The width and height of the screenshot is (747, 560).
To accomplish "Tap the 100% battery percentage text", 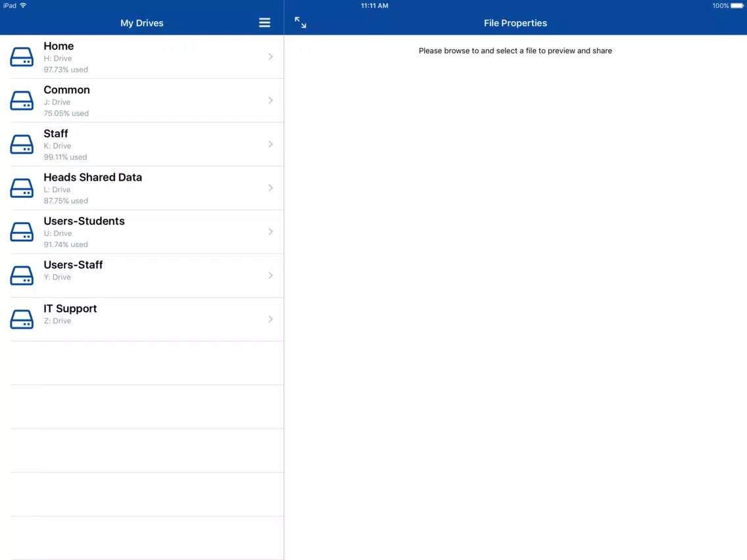I will 720,6.
